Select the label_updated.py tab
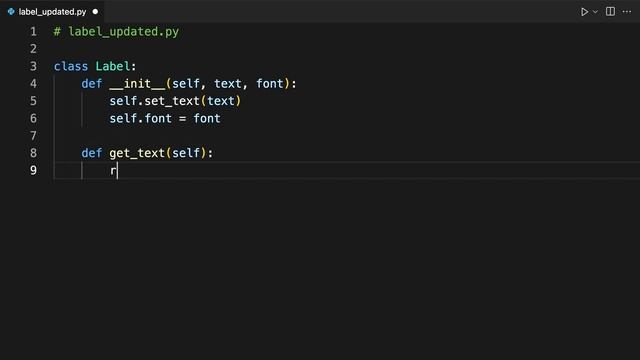The image size is (640, 360). pos(52,12)
